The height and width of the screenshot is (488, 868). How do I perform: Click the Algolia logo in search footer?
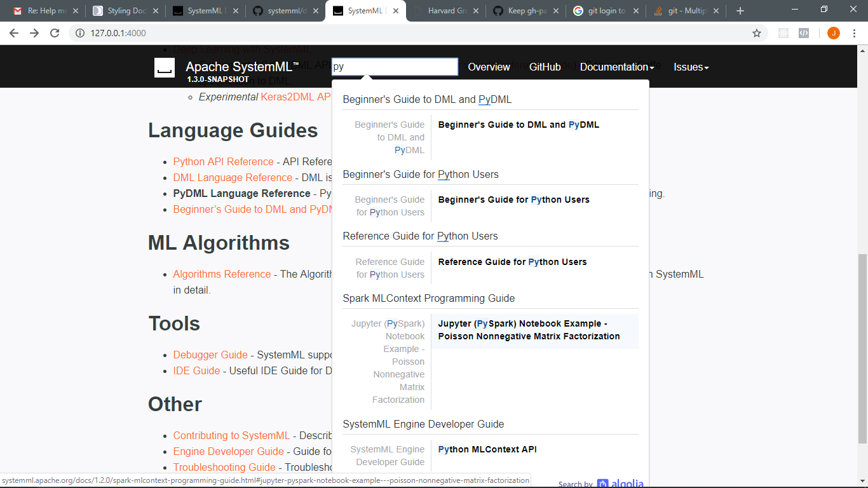pos(620,484)
